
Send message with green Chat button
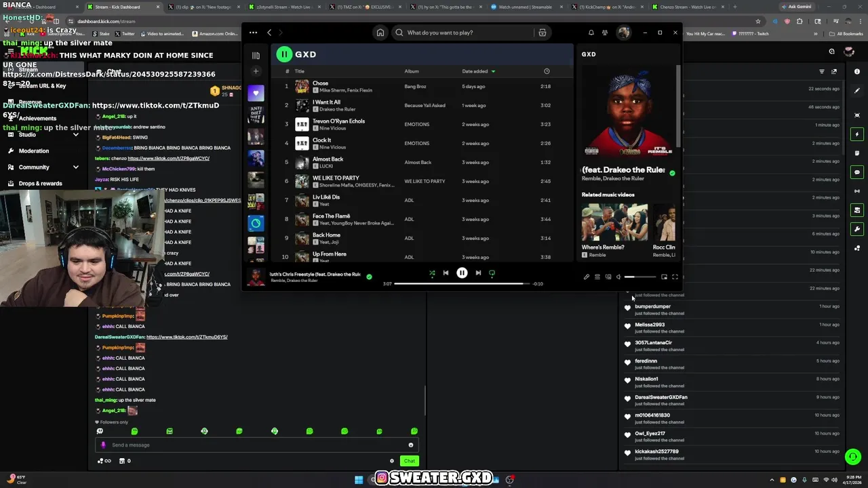point(409,461)
